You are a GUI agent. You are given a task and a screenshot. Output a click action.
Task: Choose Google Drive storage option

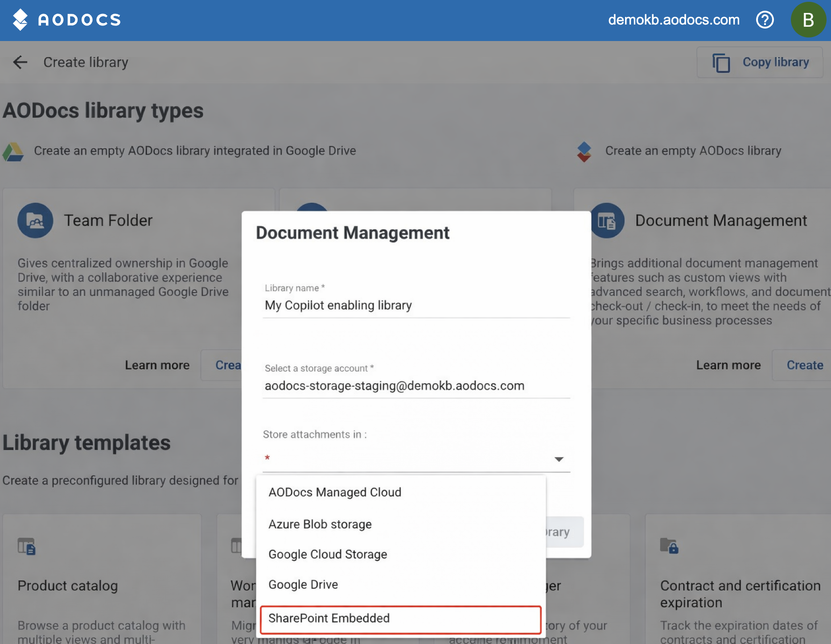(x=401, y=585)
